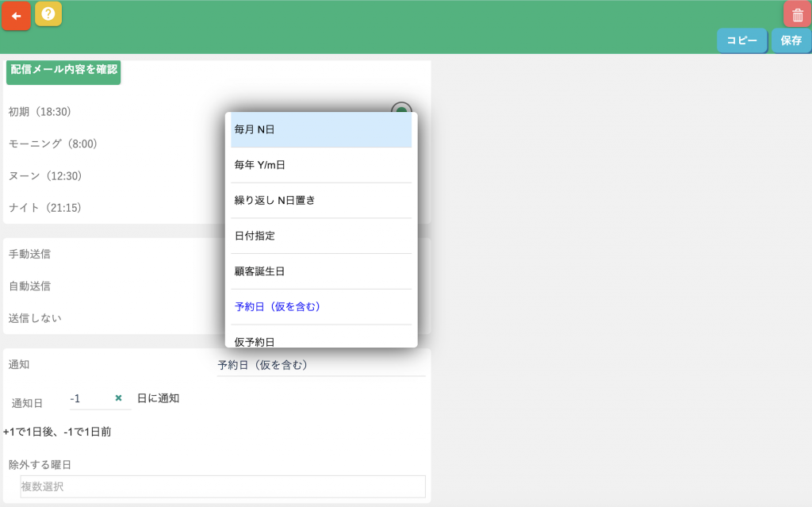The image size is (812, 507).
Task: Select the 送信しない option
Action: tap(35, 317)
